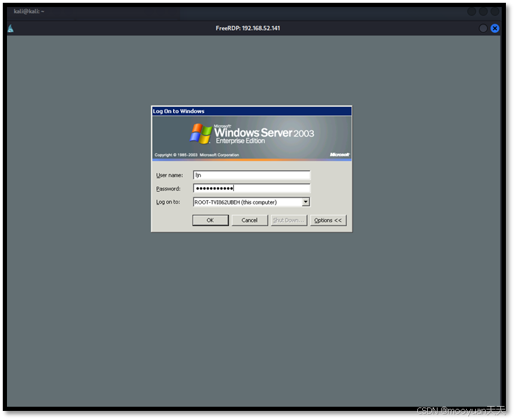Click the Password label
The width and height of the screenshot is (515, 420).
pyautogui.click(x=168, y=189)
